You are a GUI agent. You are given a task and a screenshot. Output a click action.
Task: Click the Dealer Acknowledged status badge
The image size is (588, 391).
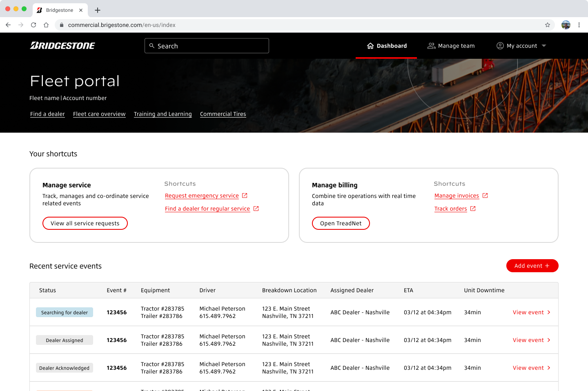click(65, 368)
